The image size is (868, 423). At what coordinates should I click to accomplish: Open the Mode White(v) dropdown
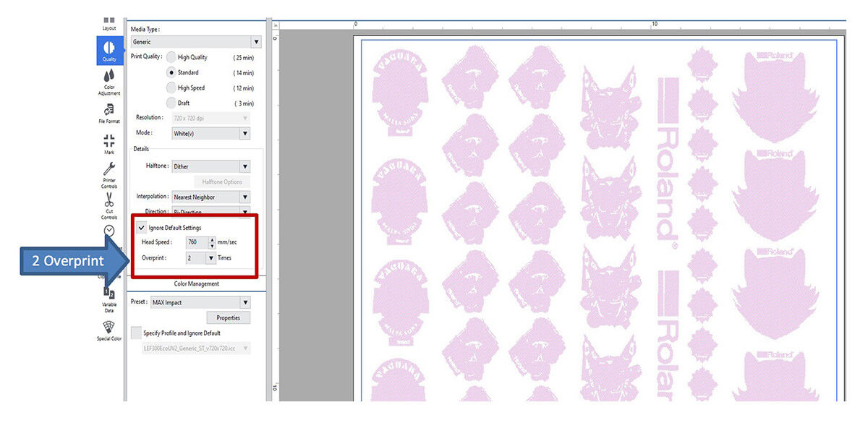[x=210, y=133]
